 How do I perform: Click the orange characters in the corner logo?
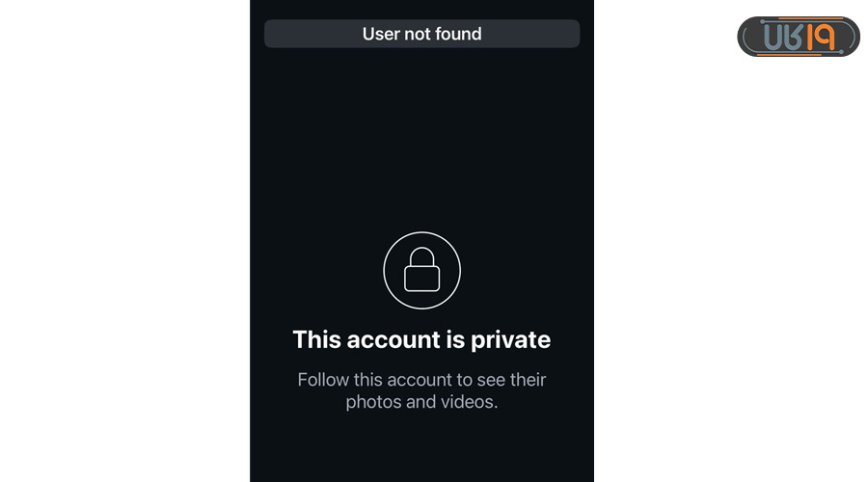coord(821,37)
